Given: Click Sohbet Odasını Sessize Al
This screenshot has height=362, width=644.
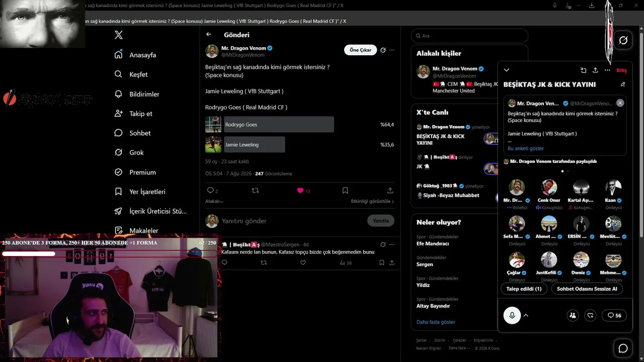Looking at the screenshot, I should [587, 289].
